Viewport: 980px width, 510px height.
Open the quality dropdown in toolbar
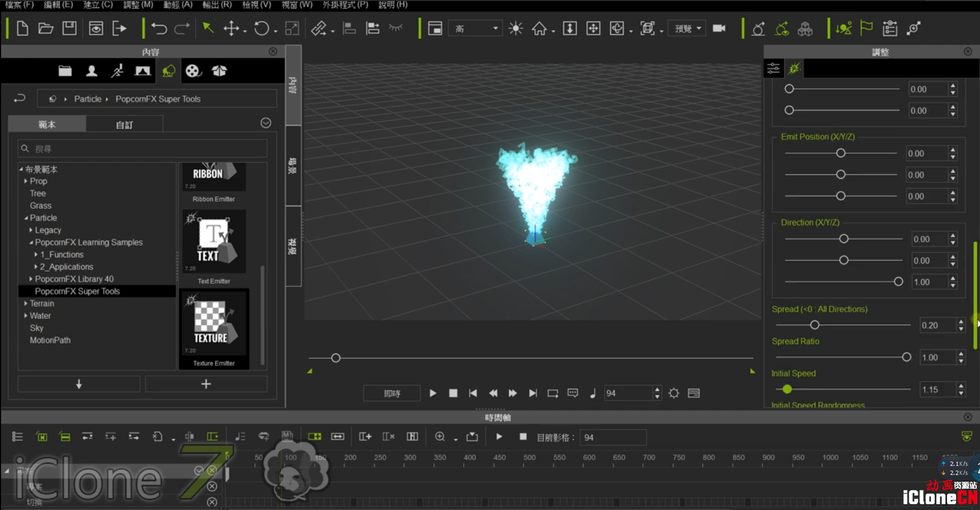(475, 28)
